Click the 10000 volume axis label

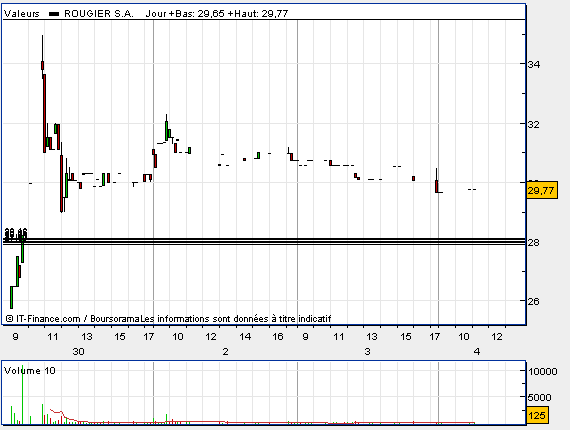pyautogui.click(x=543, y=371)
